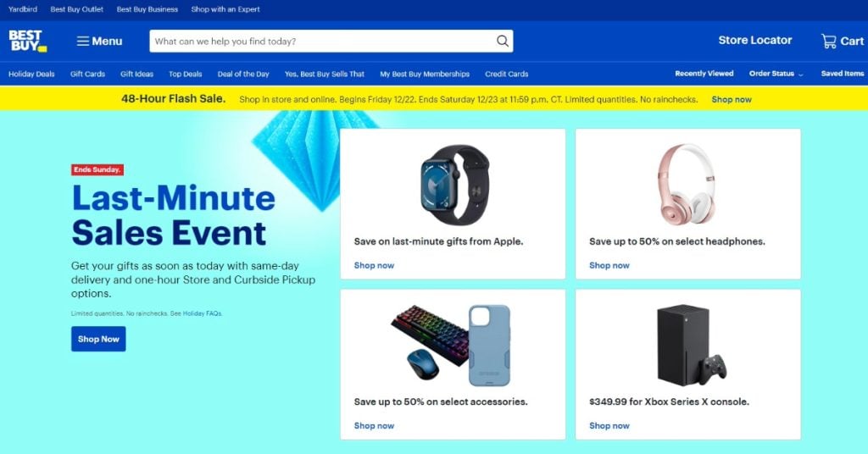868x454 pixels.
Task: Click Holiday FAQs link
Action: [x=202, y=313]
